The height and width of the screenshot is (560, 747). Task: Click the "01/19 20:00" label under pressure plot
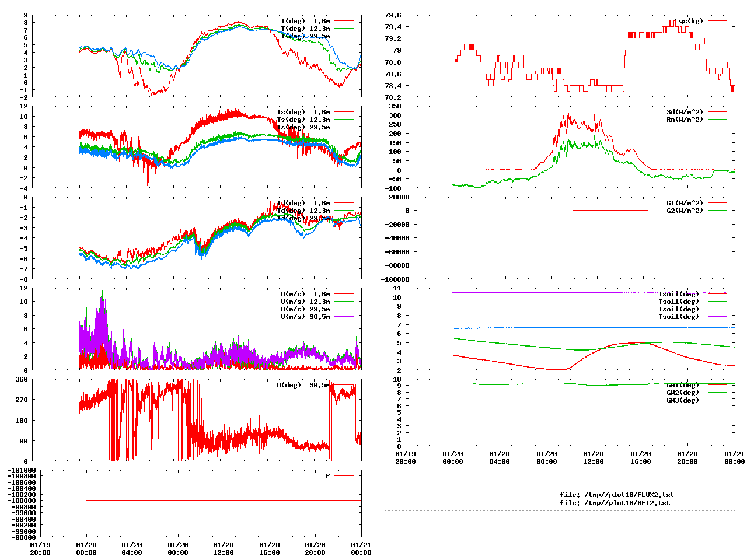(x=40, y=549)
